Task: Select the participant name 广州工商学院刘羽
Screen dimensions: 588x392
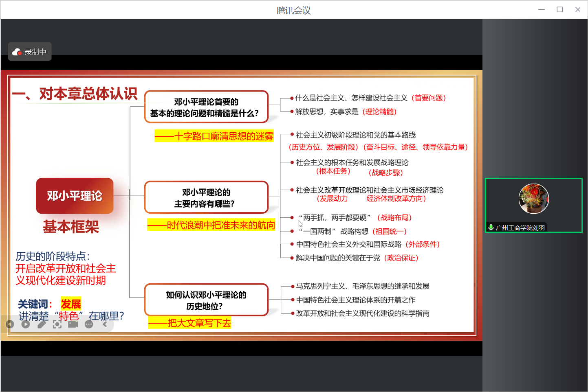Action: point(520,228)
